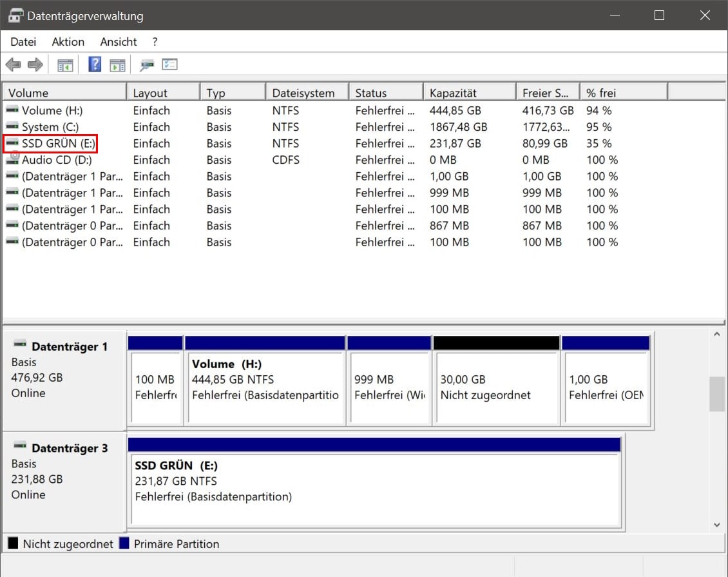The height and width of the screenshot is (577, 728).
Task: Click the Forward arrow toolbar icon
Action: tap(35, 64)
